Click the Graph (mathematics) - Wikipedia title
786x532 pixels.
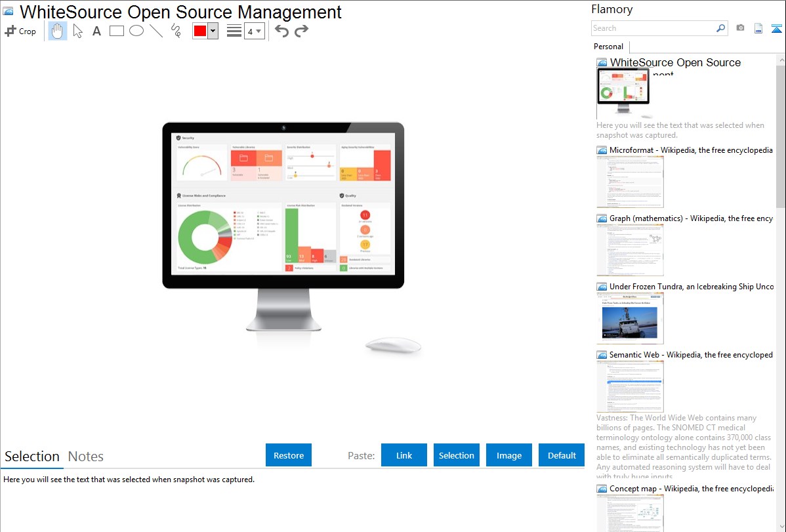click(x=691, y=218)
